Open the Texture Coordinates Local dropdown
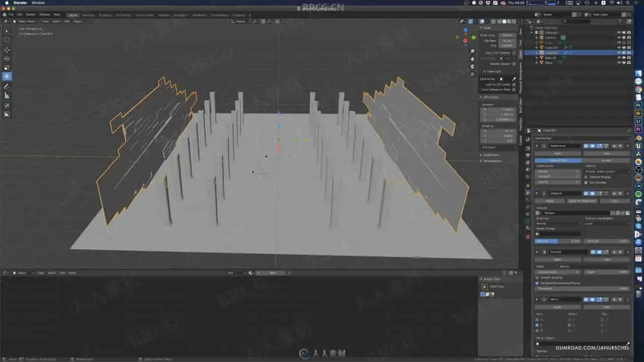Image resolution: width=644 pixels, height=362 pixels. coord(607,224)
